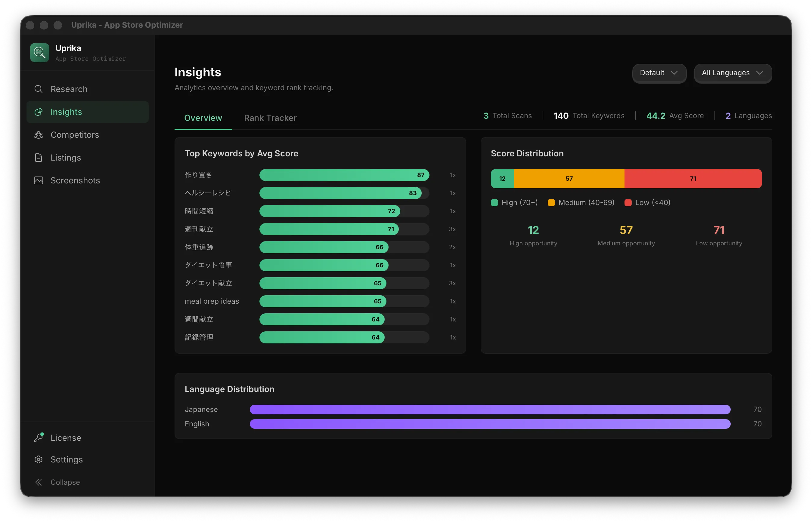The height and width of the screenshot is (522, 812).
Task: Open Research via its search icon
Action: pyautogui.click(x=38, y=89)
